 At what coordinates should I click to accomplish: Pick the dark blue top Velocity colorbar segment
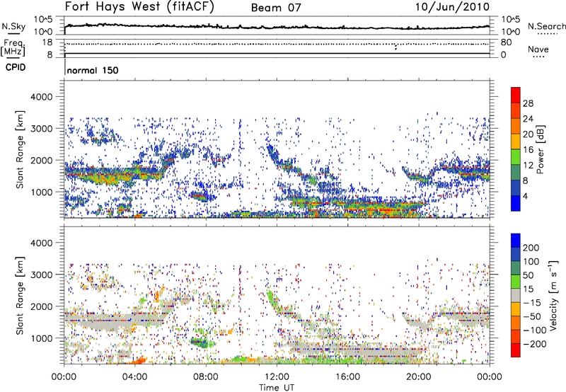pos(516,241)
